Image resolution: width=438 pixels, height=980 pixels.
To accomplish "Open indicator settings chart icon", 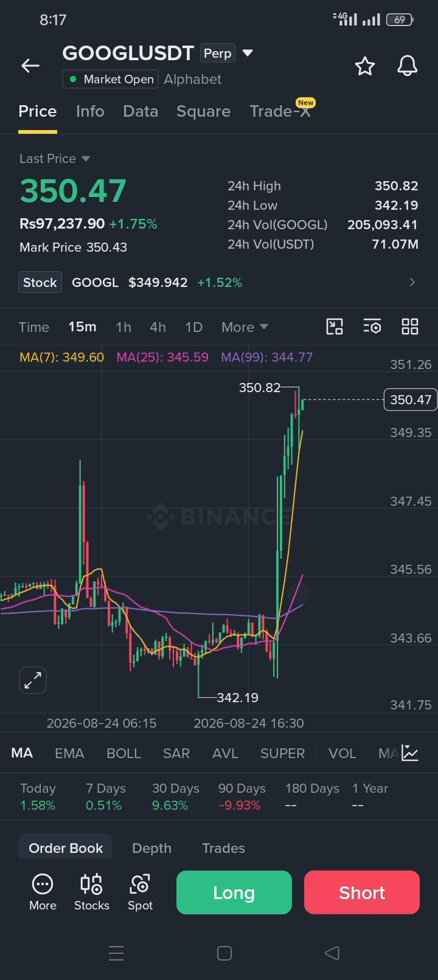I will click(x=410, y=753).
